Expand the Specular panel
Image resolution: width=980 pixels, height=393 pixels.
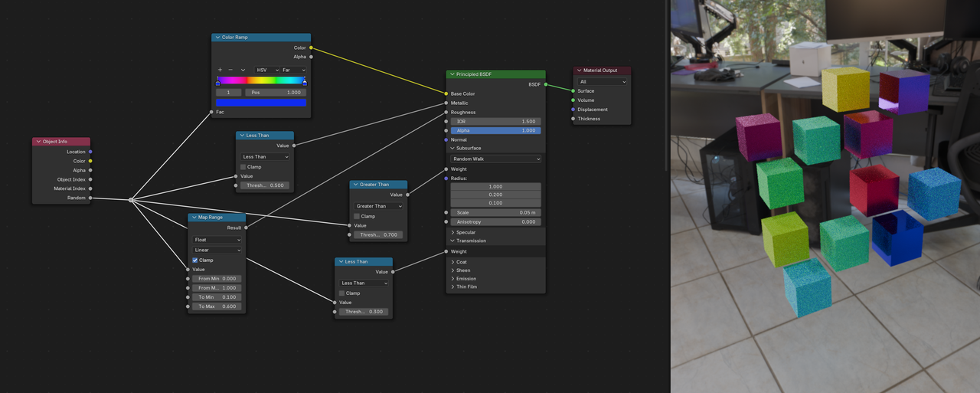(x=452, y=232)
